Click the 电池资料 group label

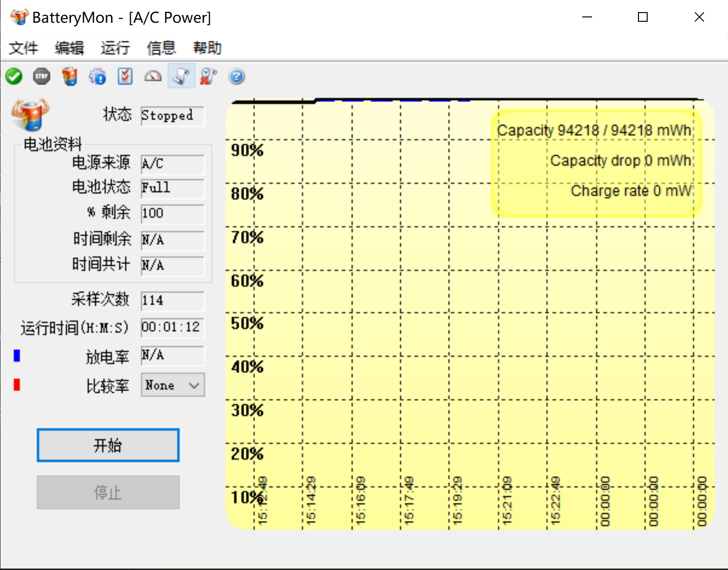point(53,144)
